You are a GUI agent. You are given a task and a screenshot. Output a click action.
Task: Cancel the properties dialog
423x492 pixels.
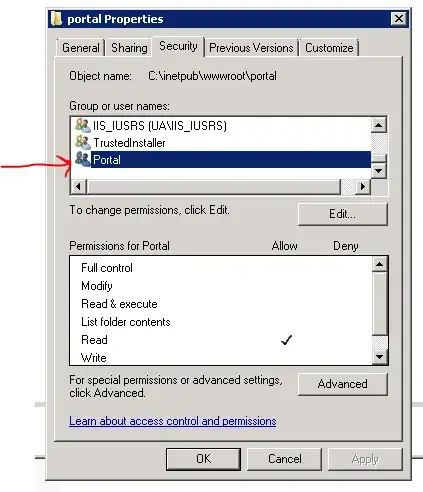point(285,459)
